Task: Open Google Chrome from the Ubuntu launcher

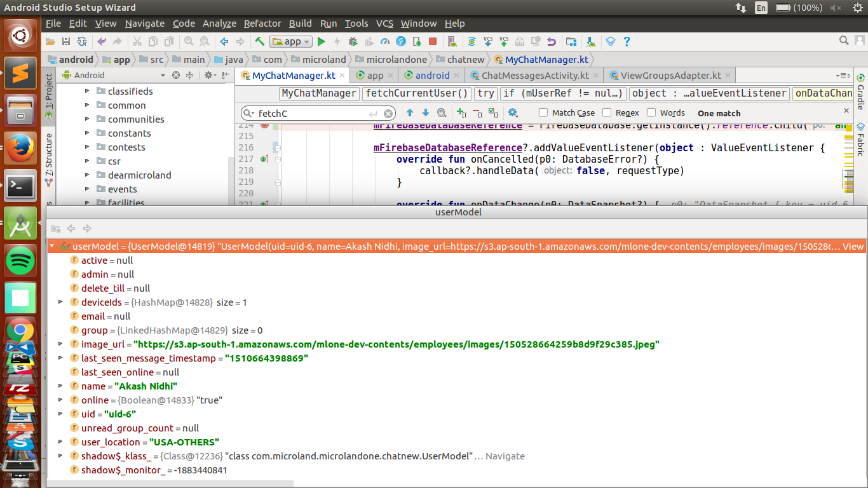Action: [20, 331]
